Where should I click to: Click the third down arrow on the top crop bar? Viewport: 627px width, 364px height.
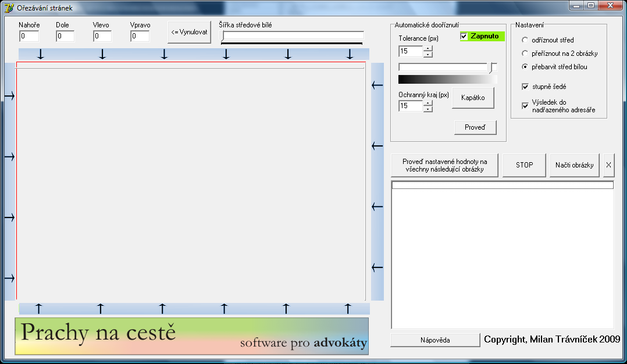pyautogui.click(x=164, y=54)
